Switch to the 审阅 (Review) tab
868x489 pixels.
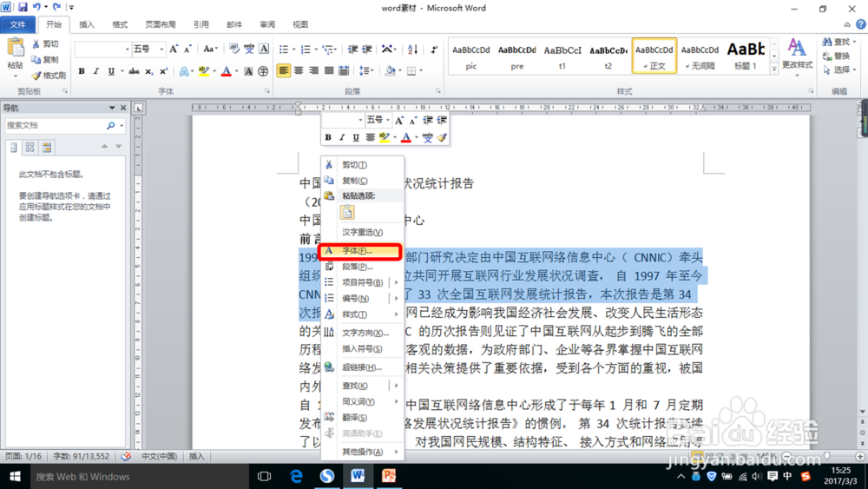tap(267, 24)
